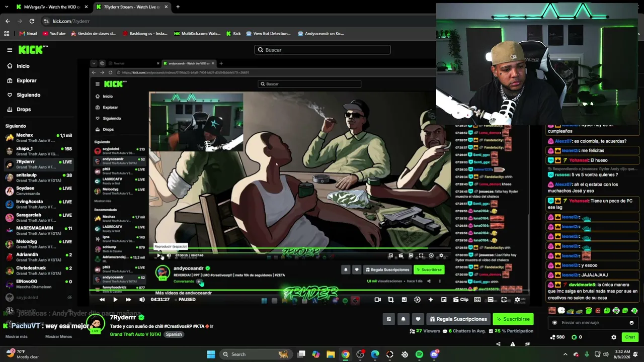Image resolution: width=644 pixels, height=362 pixels.
Task: Create a Clip from the player bar
Action: pos(461,300)
